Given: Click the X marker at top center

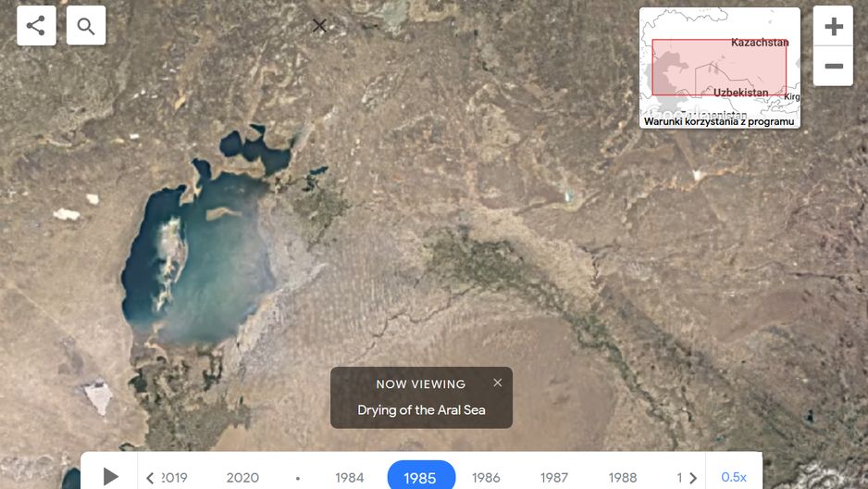Looking at the screenshot, I should (x=319, y=26).
